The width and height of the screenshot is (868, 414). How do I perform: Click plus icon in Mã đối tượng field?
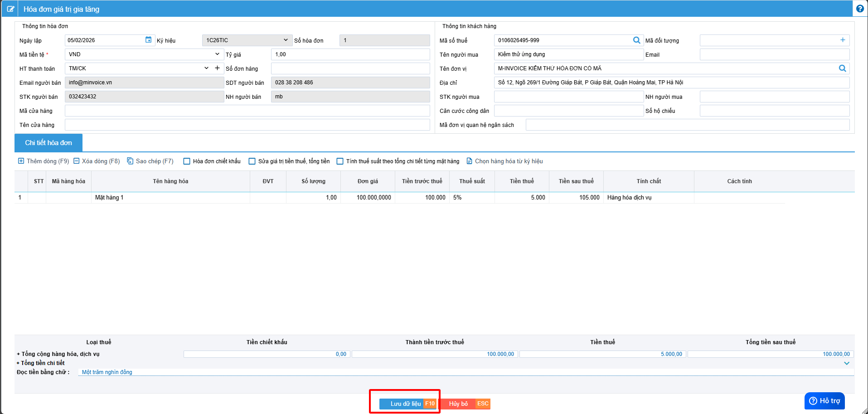coord(843,40)
